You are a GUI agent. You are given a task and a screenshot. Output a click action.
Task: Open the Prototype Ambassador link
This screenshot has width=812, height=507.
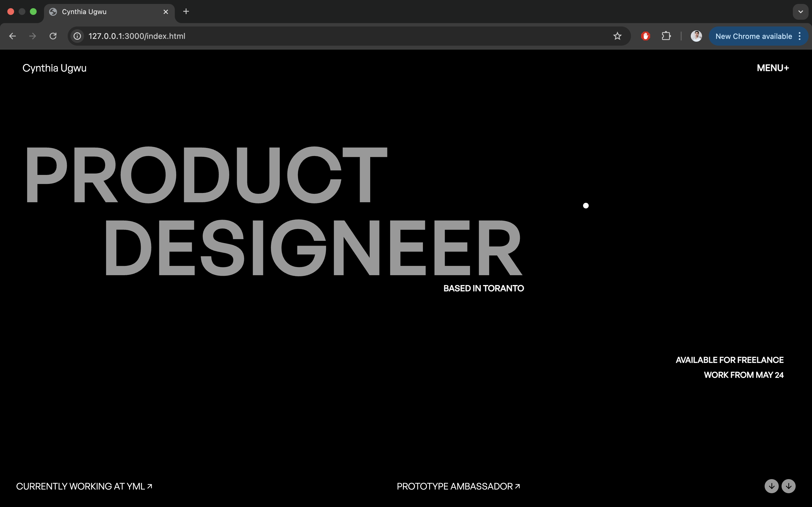[x=458, y=486]
